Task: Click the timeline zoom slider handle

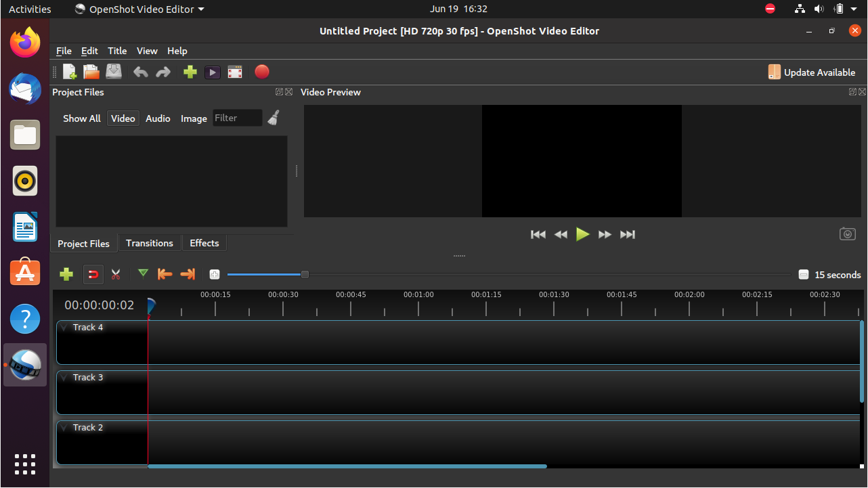Action: (x=305, y=275)
